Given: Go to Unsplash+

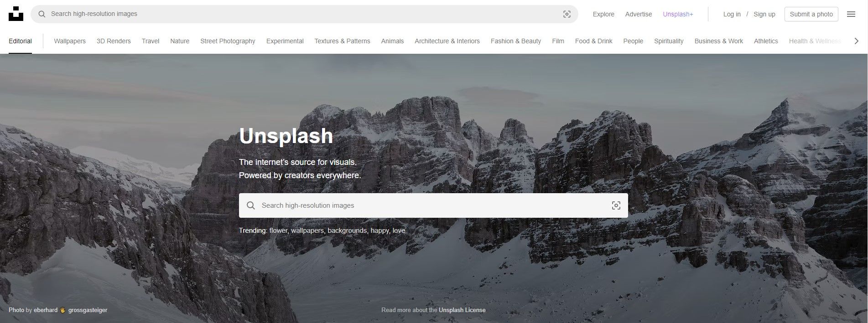Looking at the screenshot, I should [x=678, y=14].
